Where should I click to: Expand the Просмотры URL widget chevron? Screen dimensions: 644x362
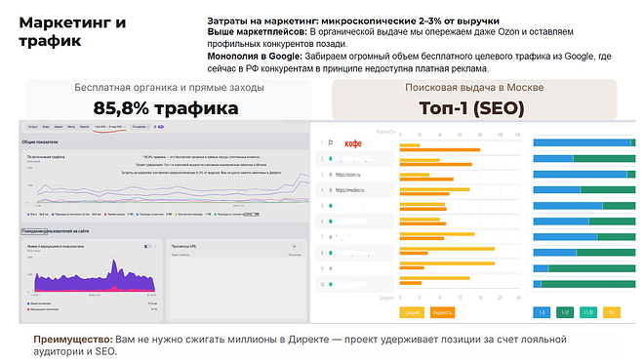pyautogui.click(x=294, y=247)
